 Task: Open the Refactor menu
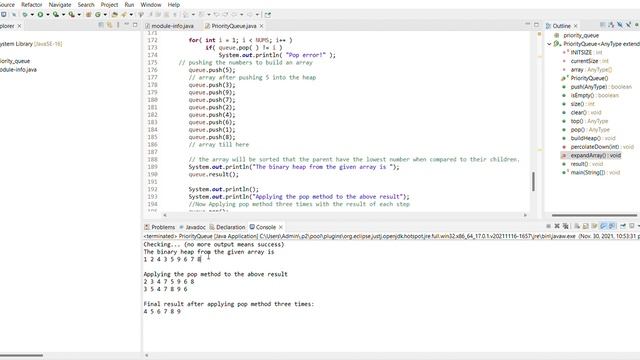pos(31,5)
